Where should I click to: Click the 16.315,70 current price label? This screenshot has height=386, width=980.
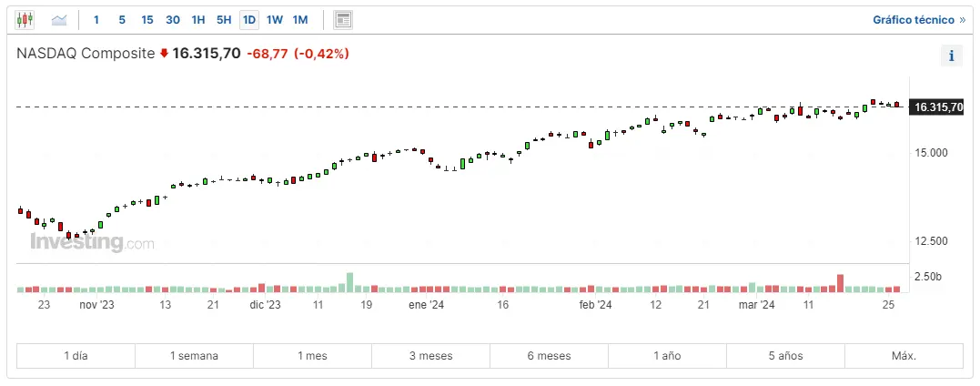(x=937, y=107)
